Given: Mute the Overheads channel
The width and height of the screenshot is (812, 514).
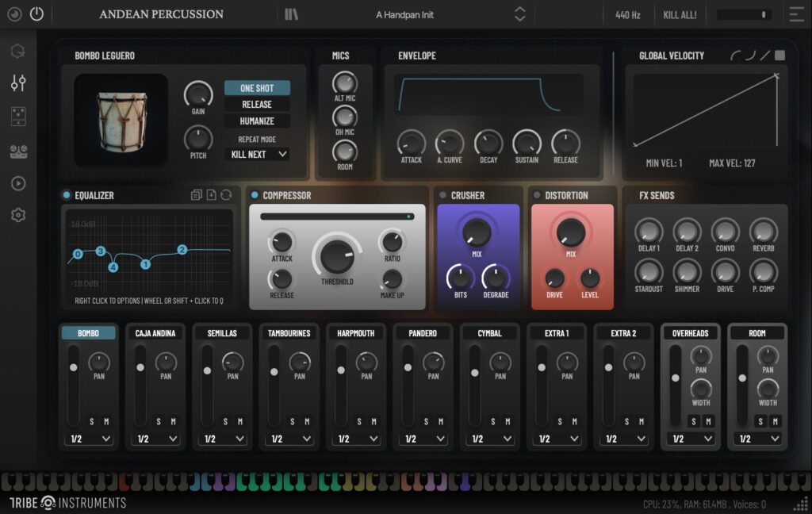Looking at the screenshot, I should 708,421.
